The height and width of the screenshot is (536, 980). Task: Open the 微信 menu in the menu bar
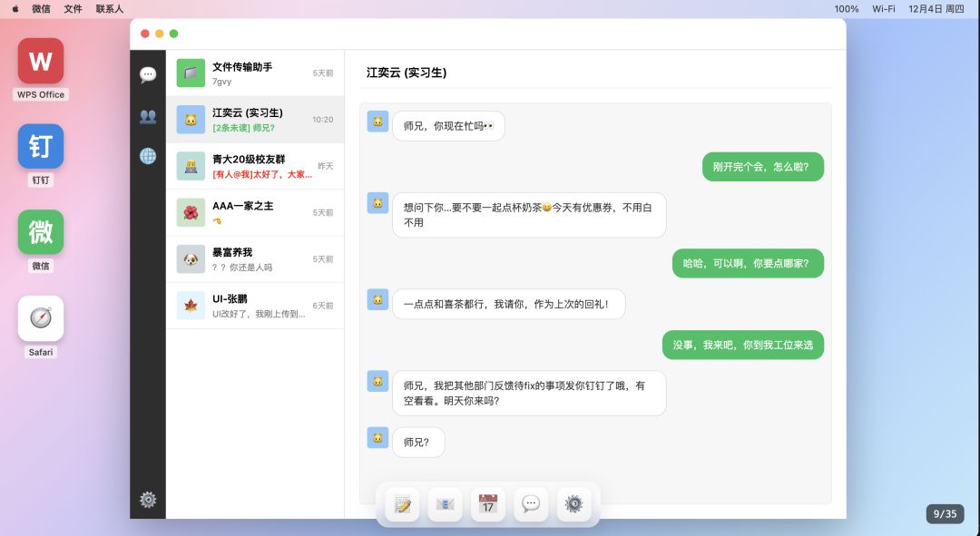(41, 8)
